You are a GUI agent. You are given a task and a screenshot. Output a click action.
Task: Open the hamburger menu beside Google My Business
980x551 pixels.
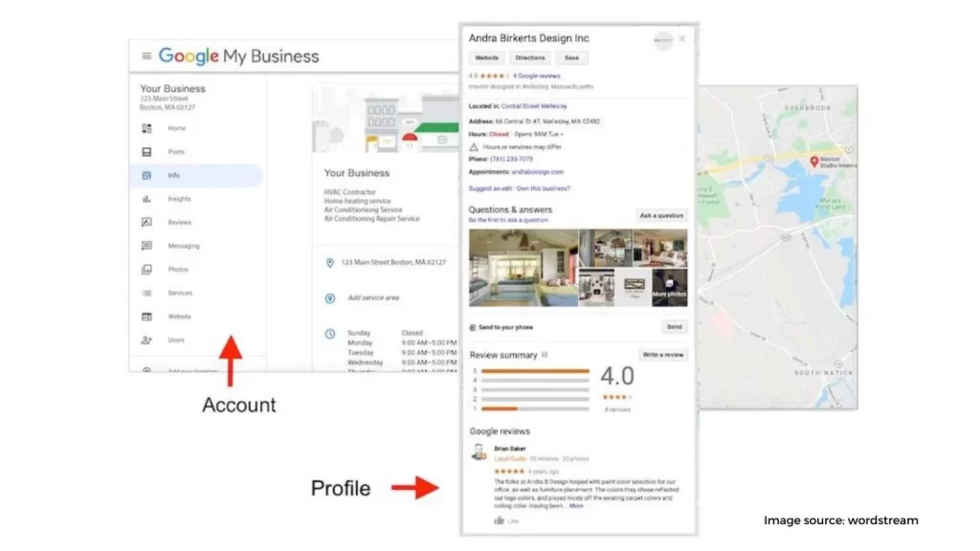pos(146,56)
